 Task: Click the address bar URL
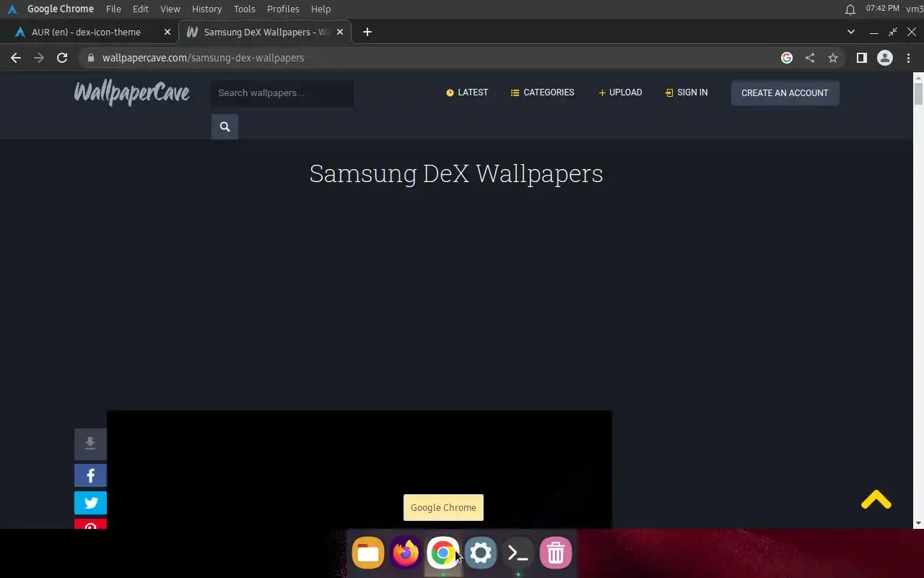tap(203, 58)
